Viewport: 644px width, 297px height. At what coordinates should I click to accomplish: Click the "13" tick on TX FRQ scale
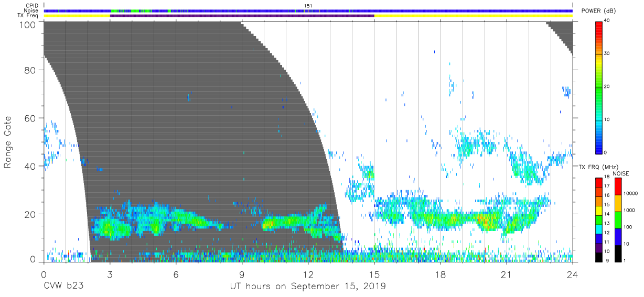[608, 224]
